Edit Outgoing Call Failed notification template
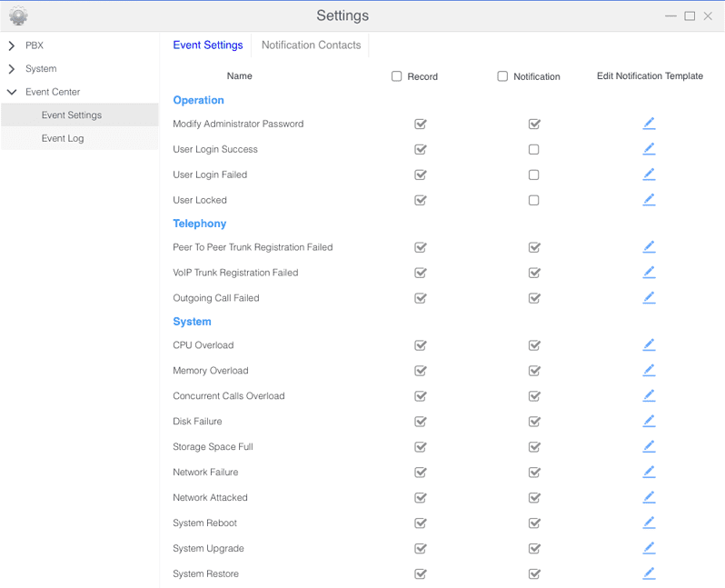 (649, 298)
